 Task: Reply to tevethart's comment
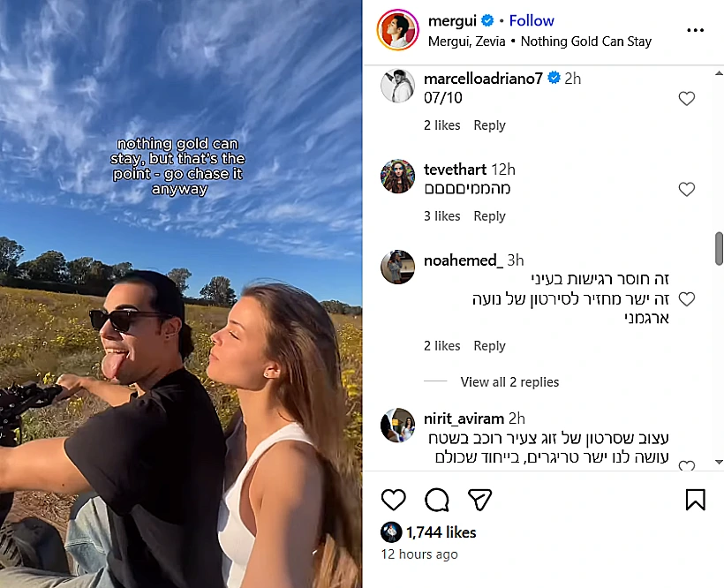489,216
